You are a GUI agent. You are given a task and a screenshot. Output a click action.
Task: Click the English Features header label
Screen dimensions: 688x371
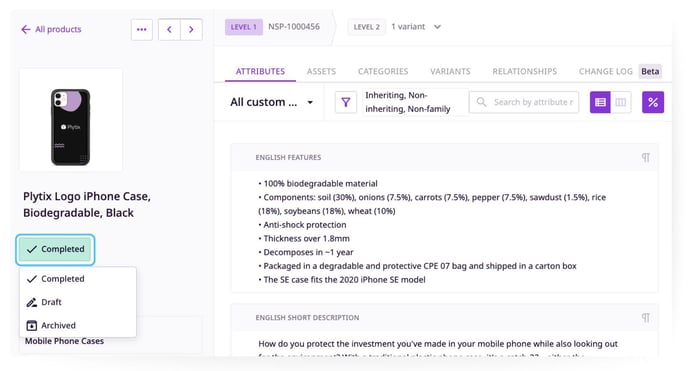point(288,157)
